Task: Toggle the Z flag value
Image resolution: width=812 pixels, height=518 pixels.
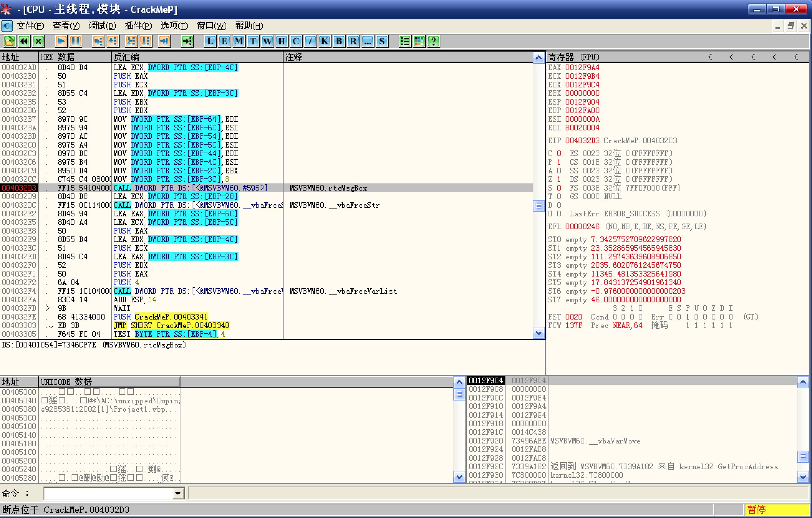Action: [x=559, y=179]
